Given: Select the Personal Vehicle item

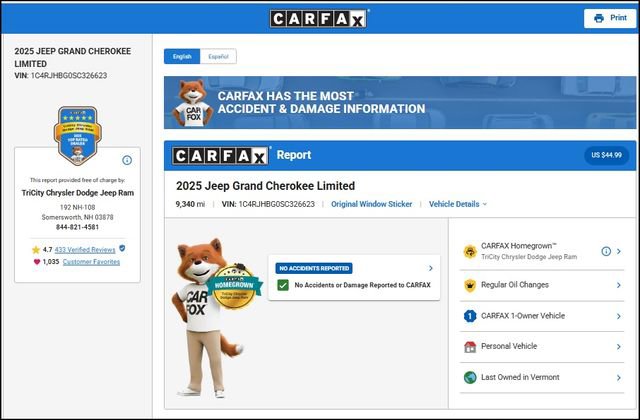Looking at the screenshot, I should pyautogui.click(x=542, y=347).
